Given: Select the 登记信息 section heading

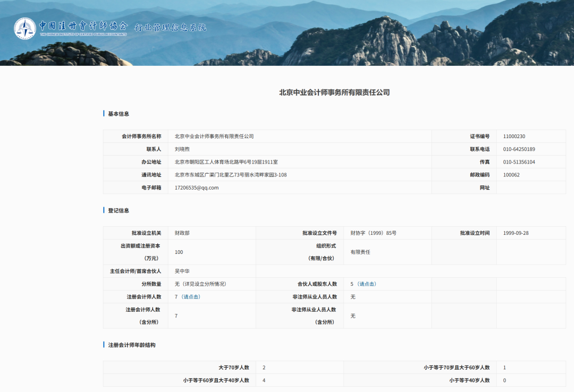Looking at the screenshot, I should [118, 210].
